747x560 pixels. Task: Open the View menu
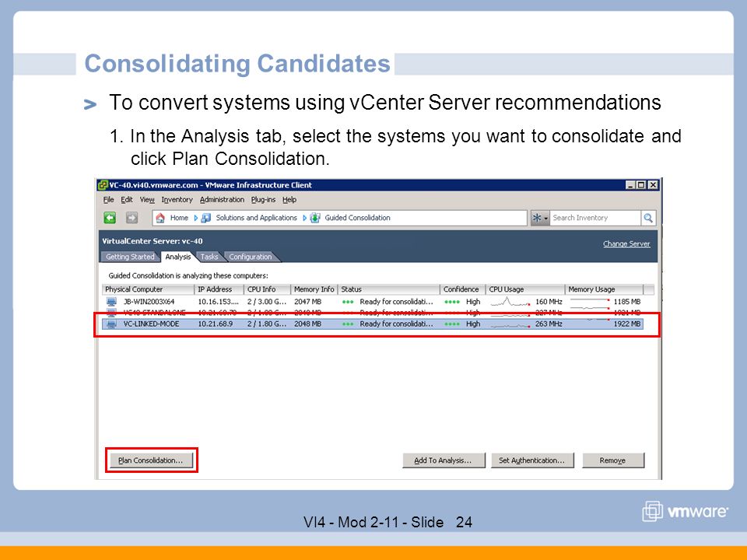coord(147,200)
